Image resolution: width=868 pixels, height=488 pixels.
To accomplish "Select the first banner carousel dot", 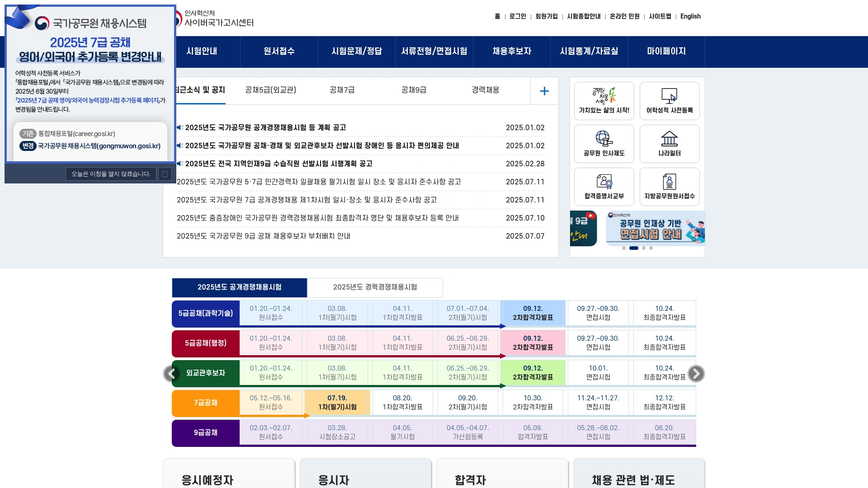I will (x=624, y=248).
